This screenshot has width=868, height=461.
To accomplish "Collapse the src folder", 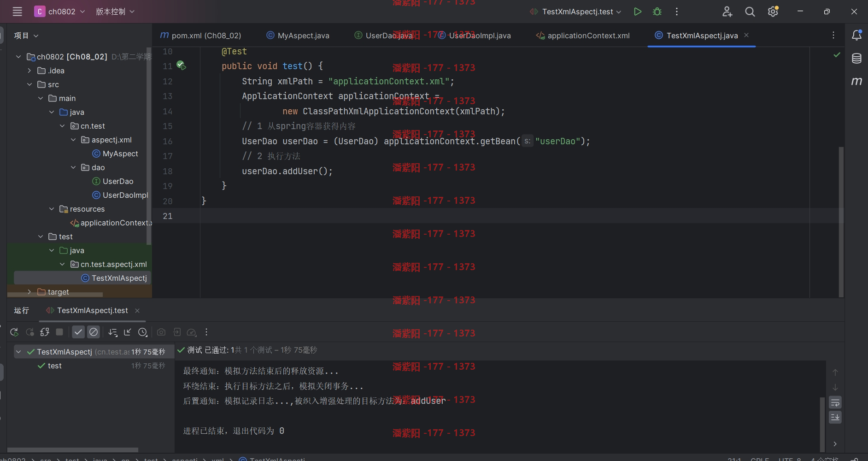I will click(x=29, y=84).
